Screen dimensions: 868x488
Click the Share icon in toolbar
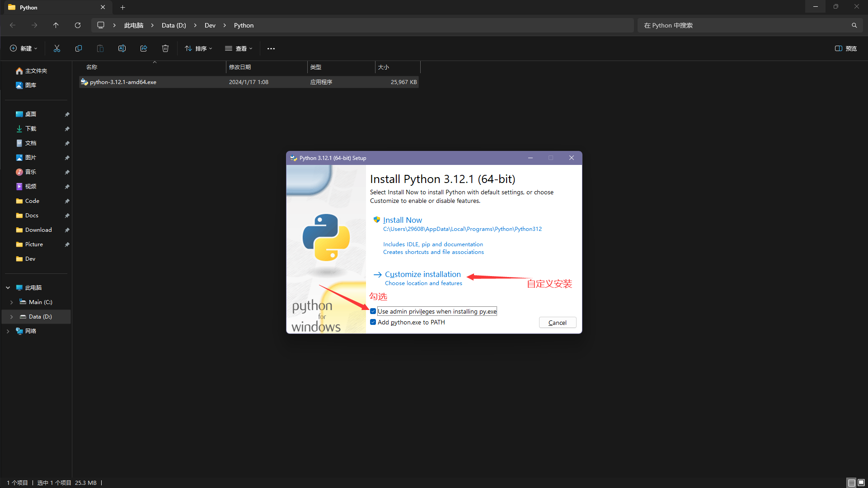coord(144,48)
